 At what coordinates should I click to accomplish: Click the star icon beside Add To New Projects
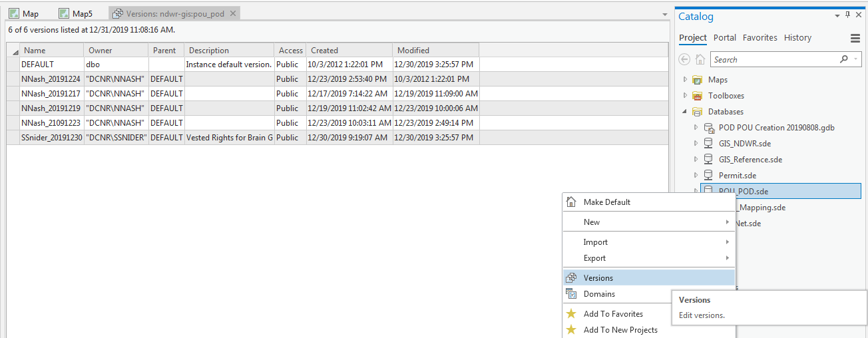[571, 330]
